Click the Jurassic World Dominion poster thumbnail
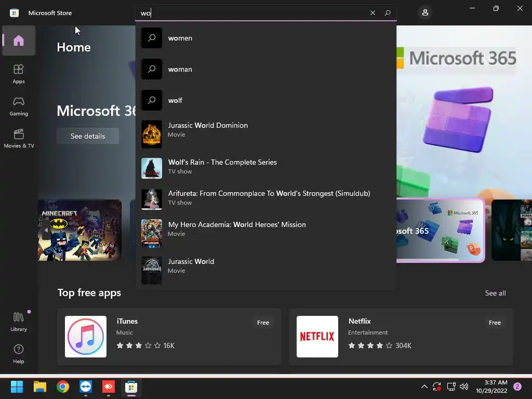This screenshot has width=532, height=399. point(152,135)
